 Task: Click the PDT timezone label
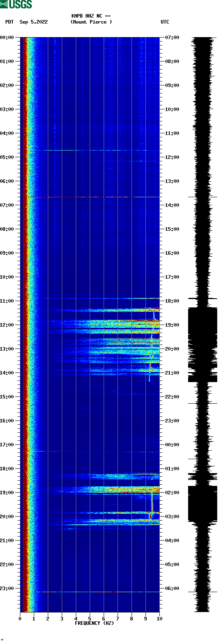pyautogui.click(x=10, y=22)
